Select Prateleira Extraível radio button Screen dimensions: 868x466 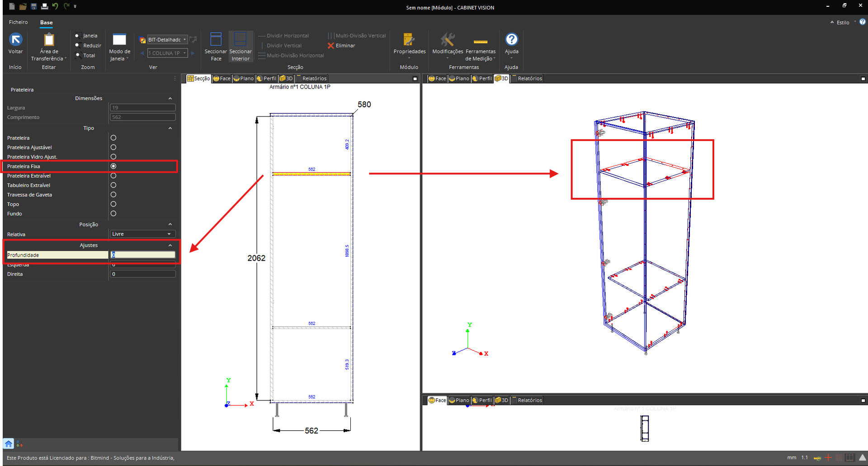pyautogui.click(x=113, y=176)
